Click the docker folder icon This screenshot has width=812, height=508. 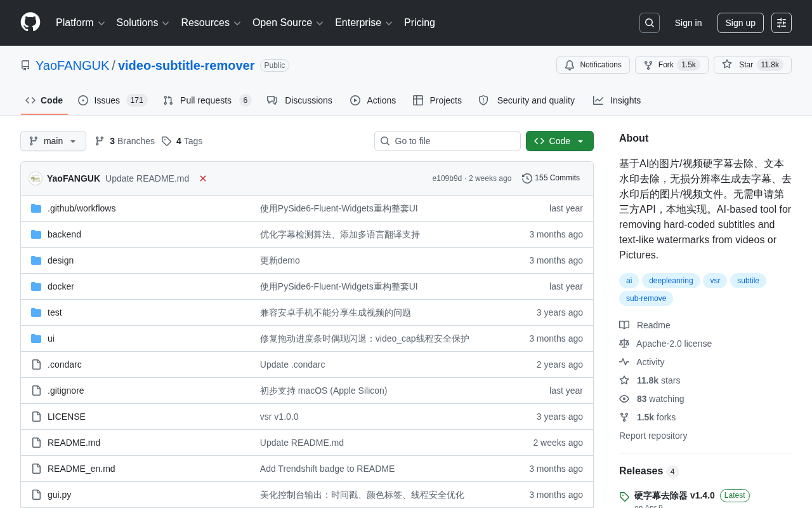coord(36,286)
